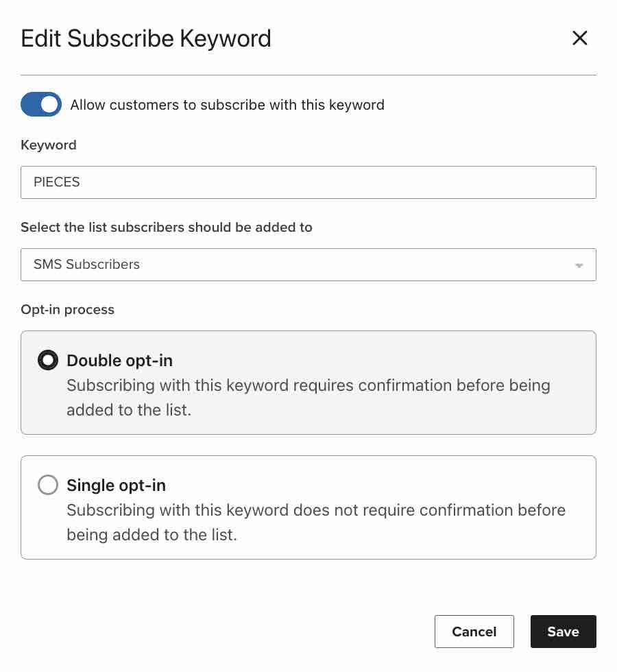Click the X to close the dialog
The width and height of the screenshot is (617, 672).
[580, 38]
